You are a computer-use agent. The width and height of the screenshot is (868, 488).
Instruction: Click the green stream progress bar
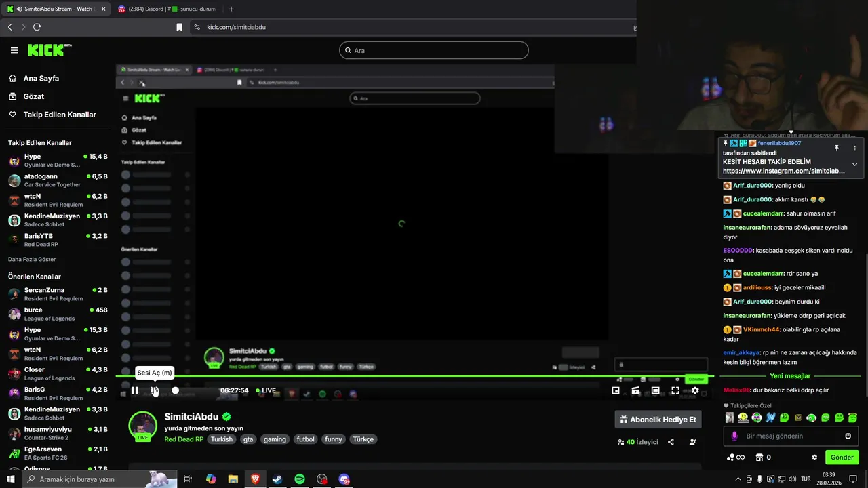[414, 375]
